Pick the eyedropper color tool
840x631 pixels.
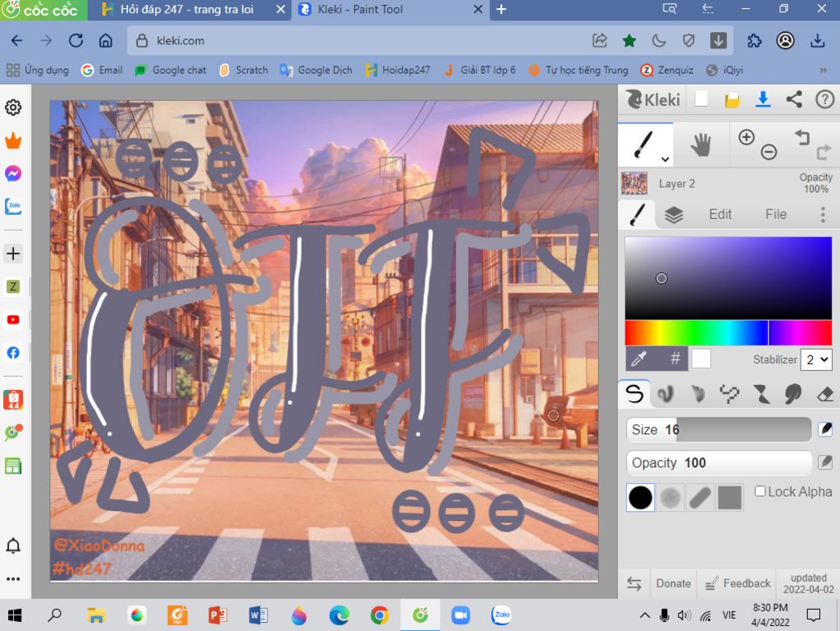[x=638, y=359]
